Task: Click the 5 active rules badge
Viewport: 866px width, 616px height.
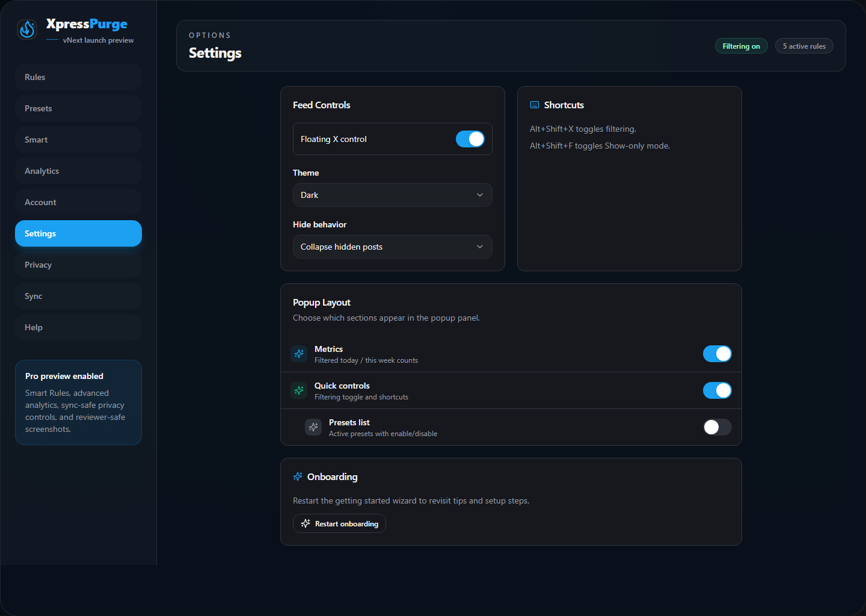Action: point(804,46)
